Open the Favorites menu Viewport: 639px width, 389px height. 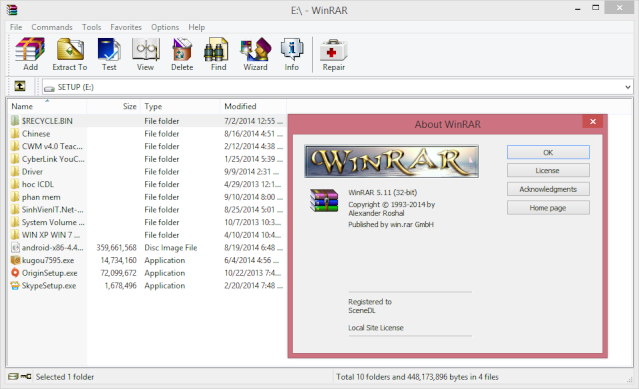(x=126, y=27)
